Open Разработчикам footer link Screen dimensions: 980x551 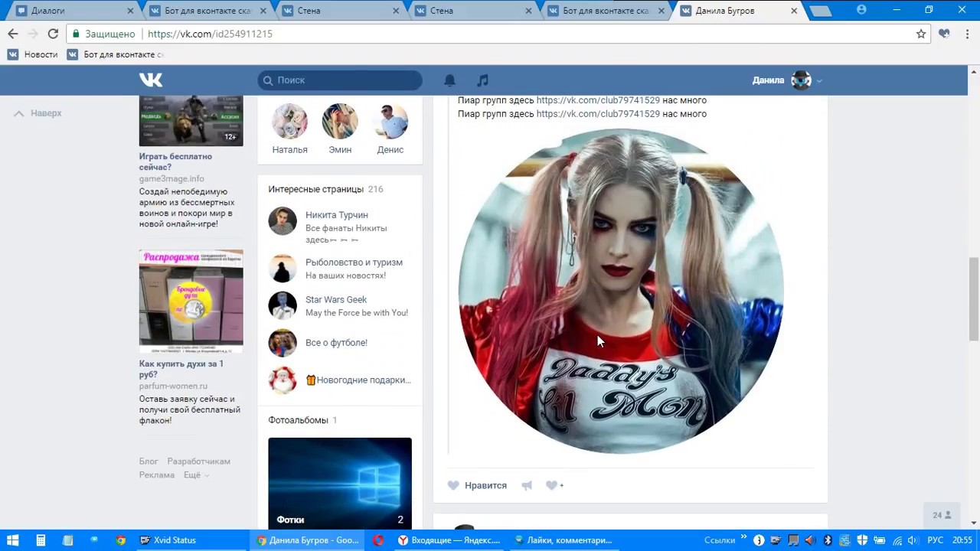coord(198,461)
